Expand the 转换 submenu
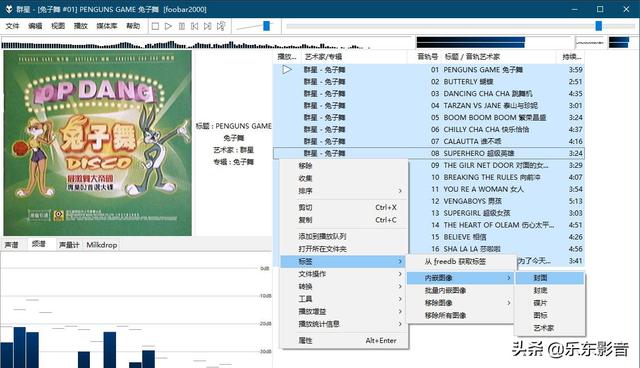This screenshot has width=640, height=368. pos(344,287)
